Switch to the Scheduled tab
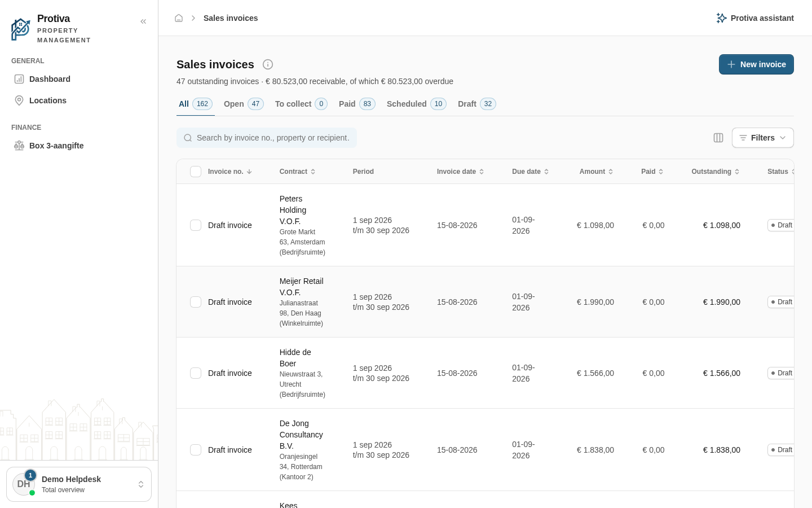 [417, 104]
